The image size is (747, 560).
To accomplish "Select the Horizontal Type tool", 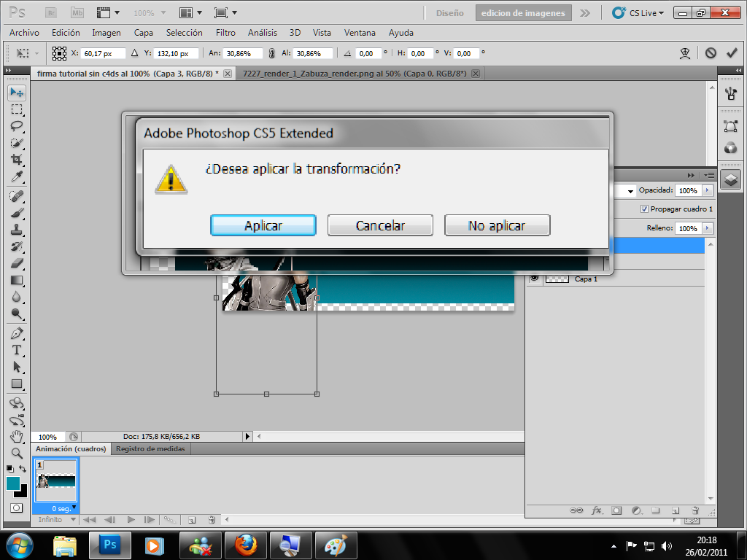I will (17, 350).
